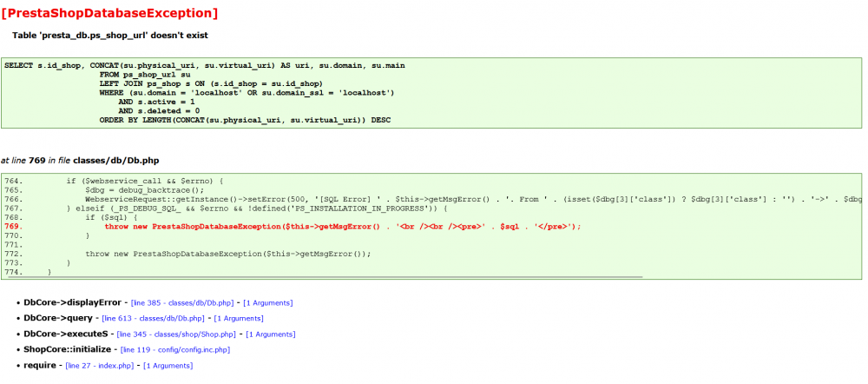This screenshot has height=384, width=868.
Task: Click code line 768 'if ($sql) {'
Action: click(70, 217)
